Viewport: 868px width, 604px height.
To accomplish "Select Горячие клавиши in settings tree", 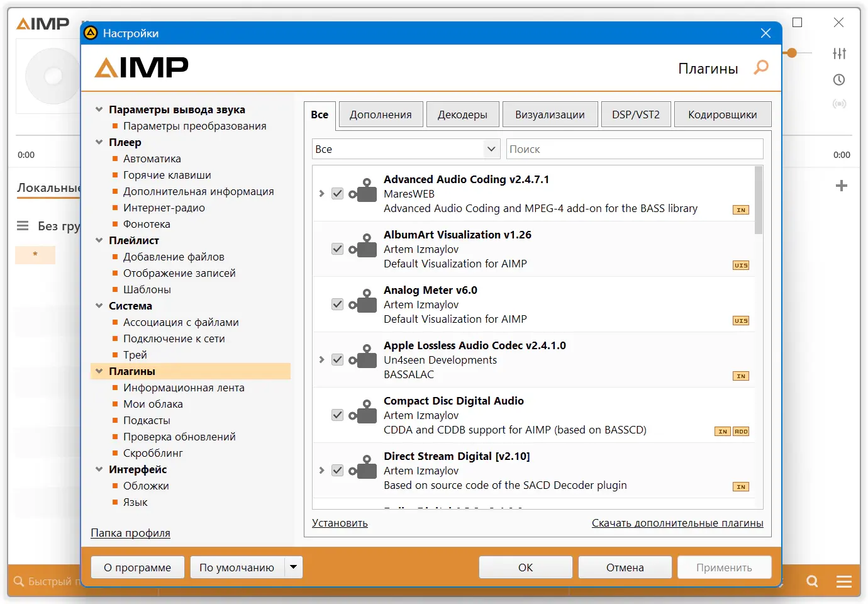I will [x=167, y=175].
